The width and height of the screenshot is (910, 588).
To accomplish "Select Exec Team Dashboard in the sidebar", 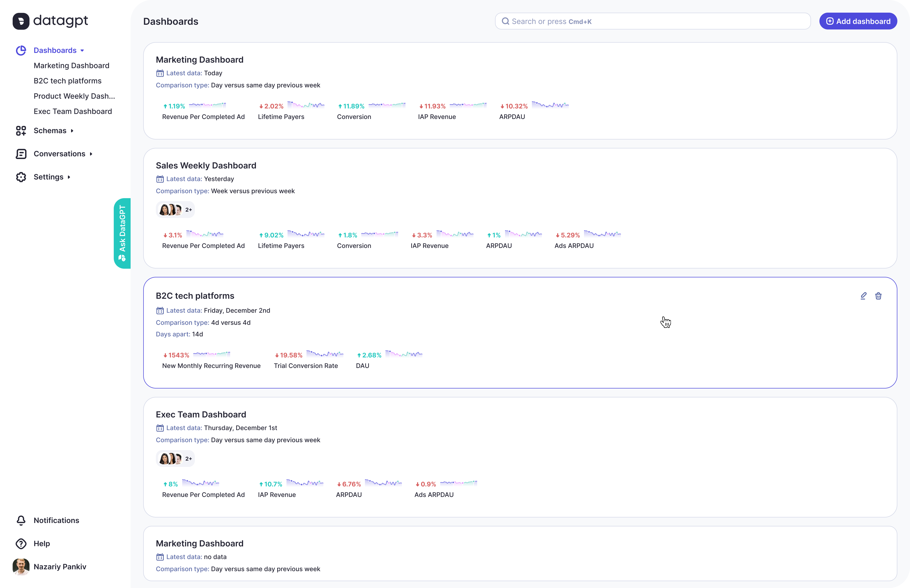I will click(73, 112).
